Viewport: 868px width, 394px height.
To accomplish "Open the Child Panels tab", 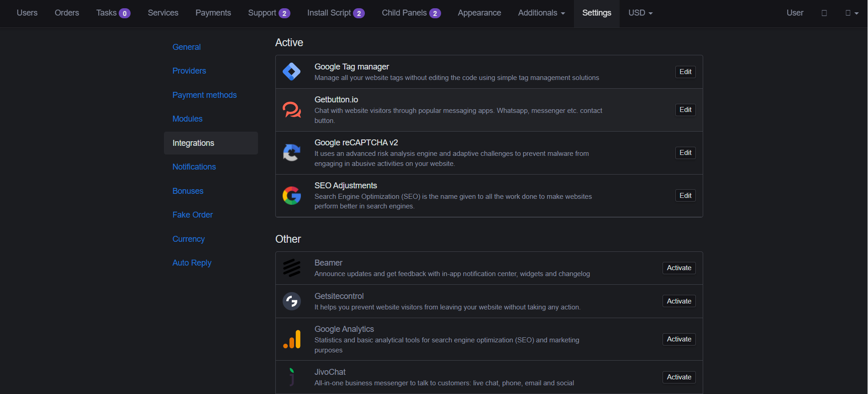I will (411, 13).
